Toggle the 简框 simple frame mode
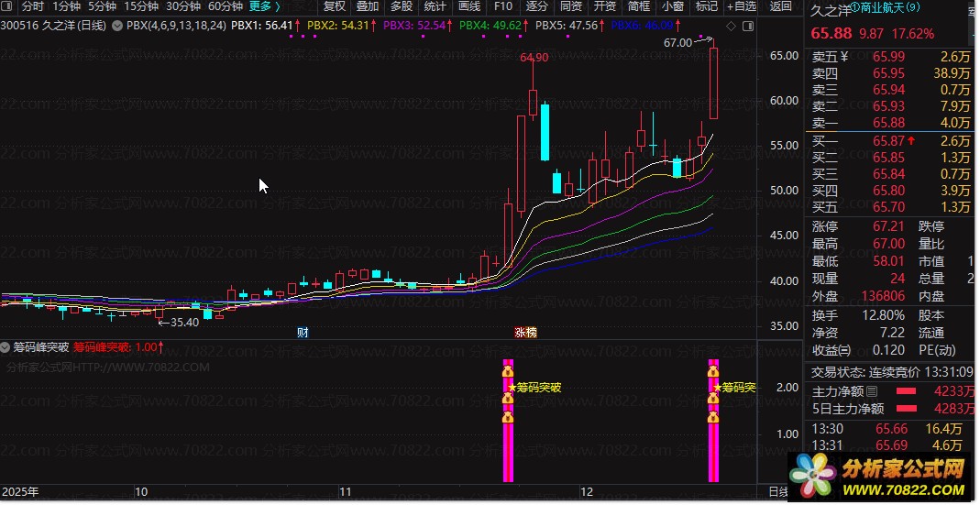980x505 pixels. [x=639, y=7]
